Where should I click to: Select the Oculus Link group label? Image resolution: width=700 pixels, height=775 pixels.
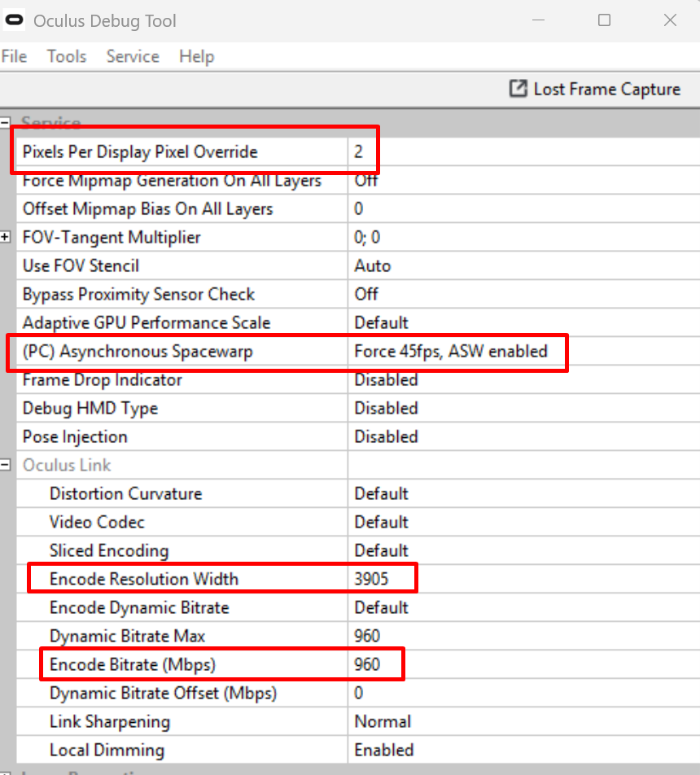[67, 465]
